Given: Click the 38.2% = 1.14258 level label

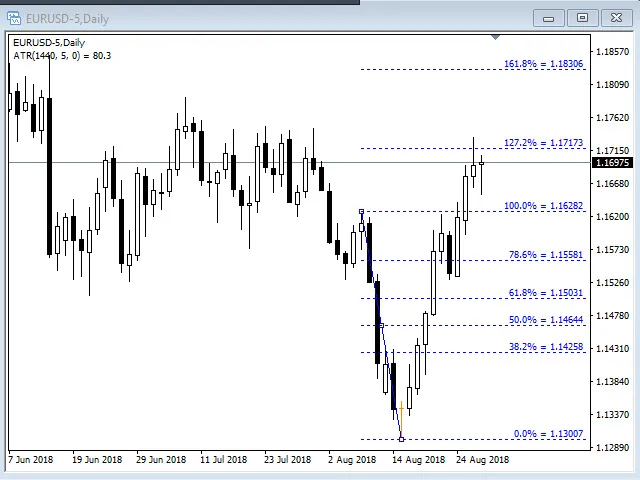Looking at the screenshot, I should pyautogui.click(x=545, y=347).
